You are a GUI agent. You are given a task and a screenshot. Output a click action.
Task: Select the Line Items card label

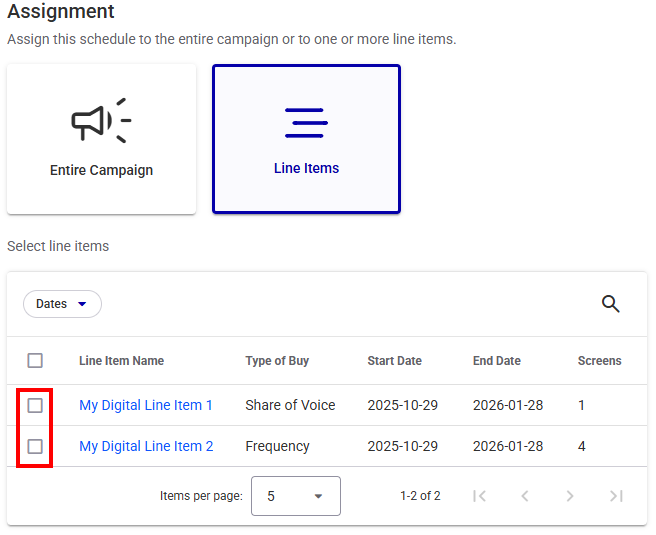coord(306,168)
